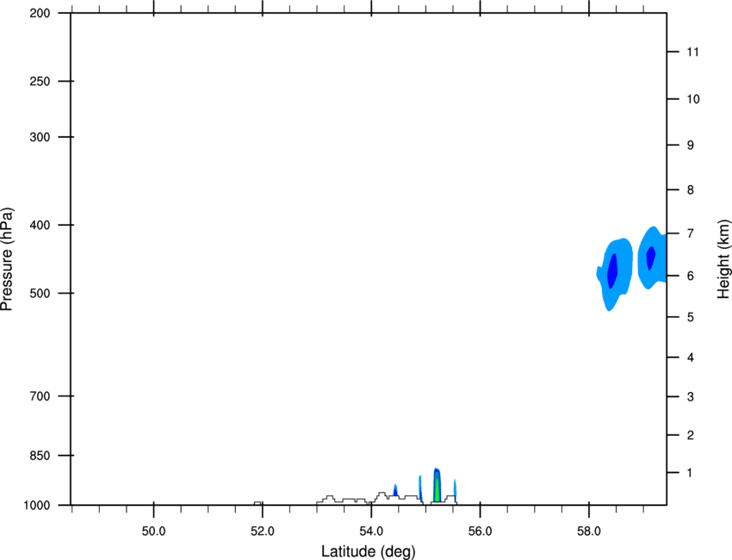Click the 54.0 latitude tick label
This screenshot has width=732, height=560.
tap(371, 532)
